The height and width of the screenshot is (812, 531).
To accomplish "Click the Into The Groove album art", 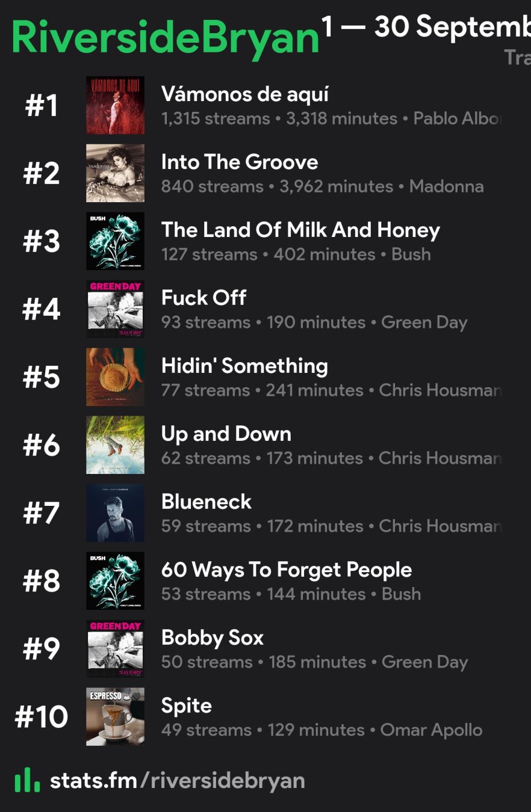I will pyautogui.click(x=115, y=173).
